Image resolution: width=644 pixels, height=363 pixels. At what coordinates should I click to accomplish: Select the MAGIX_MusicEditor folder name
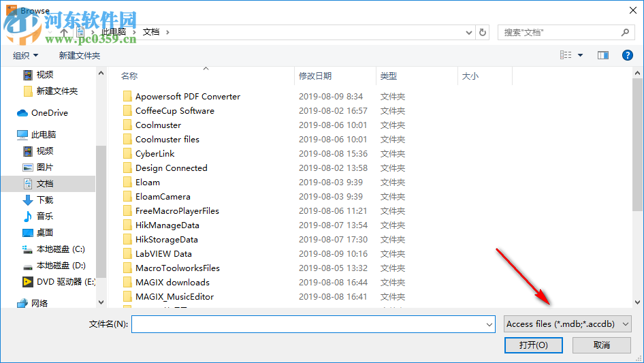tap(174, 297)
